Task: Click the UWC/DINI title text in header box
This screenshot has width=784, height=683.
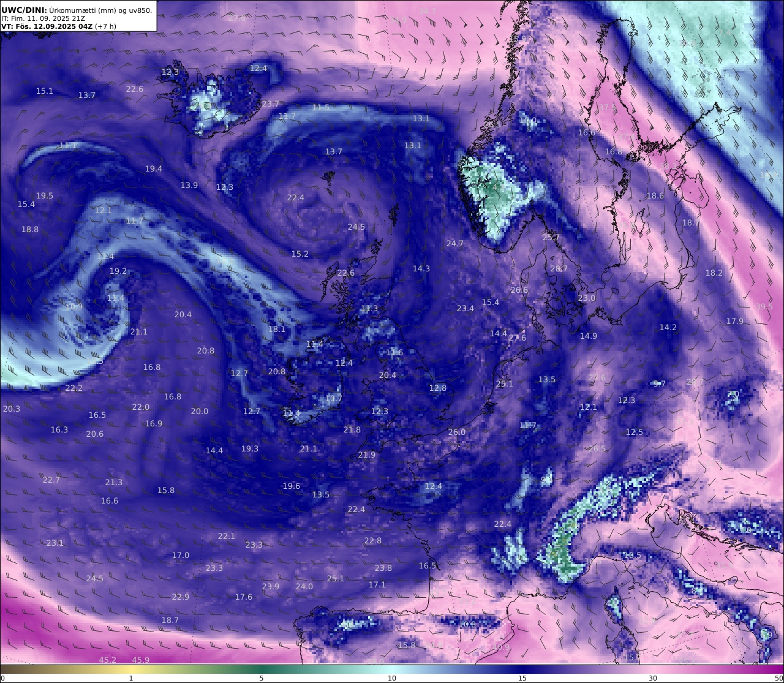Action: point(24,10)
